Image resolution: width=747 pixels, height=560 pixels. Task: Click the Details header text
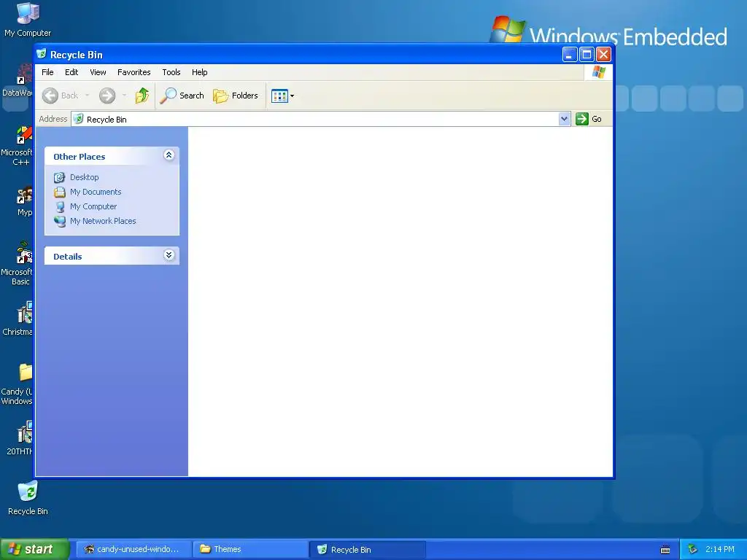tap(68, 257)
